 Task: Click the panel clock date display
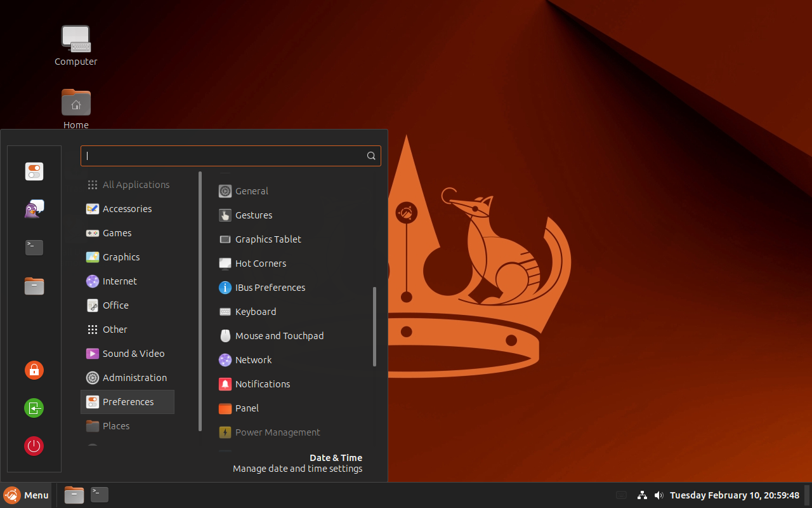coord(734,495)
